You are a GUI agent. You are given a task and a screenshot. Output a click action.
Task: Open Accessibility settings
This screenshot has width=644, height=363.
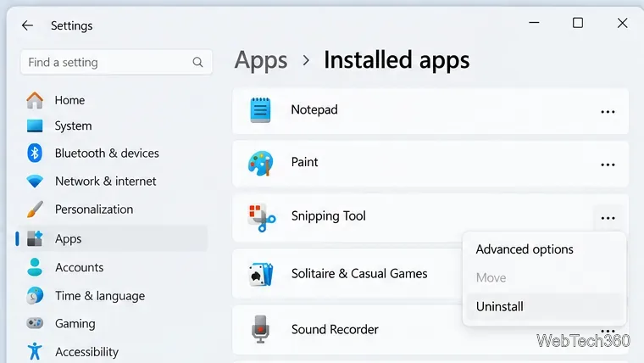[86, 352]
